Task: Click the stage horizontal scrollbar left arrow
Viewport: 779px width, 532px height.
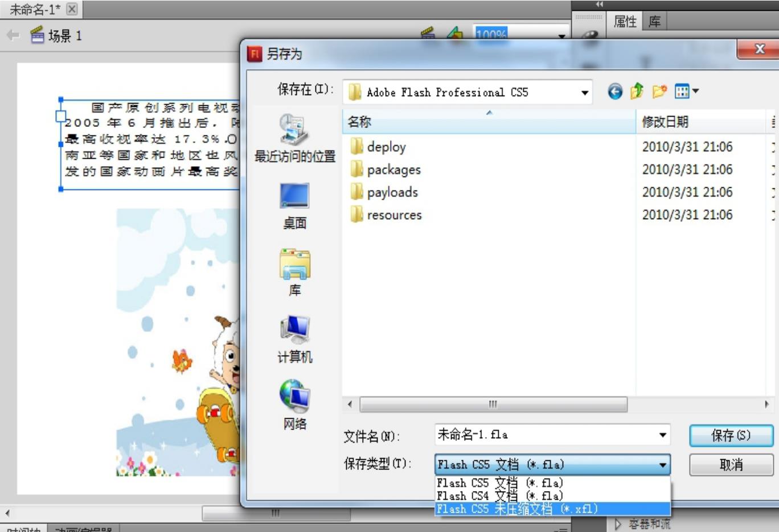Action: tap(7, 513)
